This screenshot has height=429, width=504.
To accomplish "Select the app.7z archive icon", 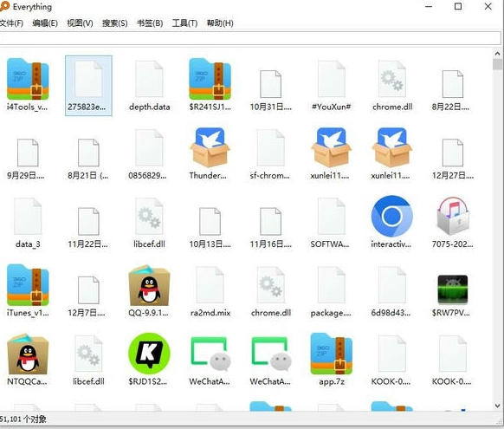I will [332, 354].
